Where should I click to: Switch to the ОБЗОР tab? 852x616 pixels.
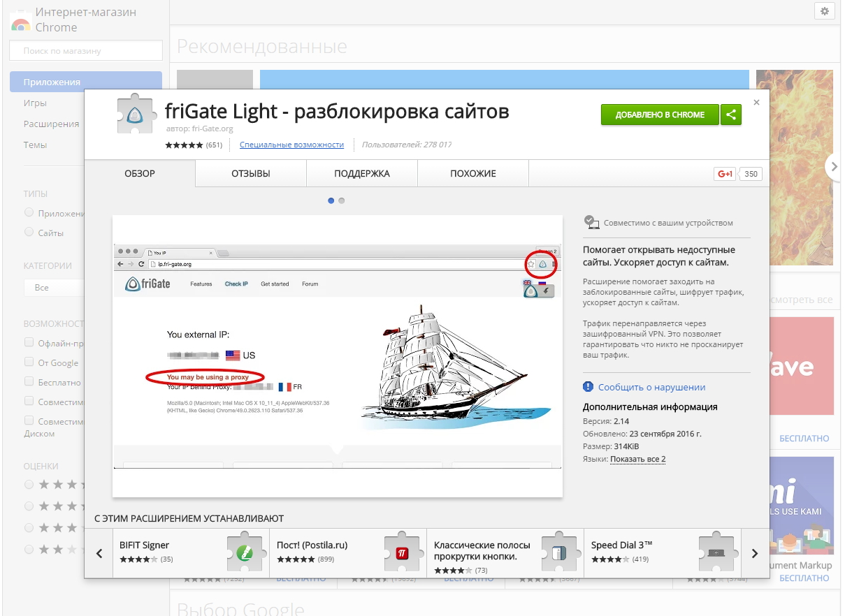coord(140,173)
